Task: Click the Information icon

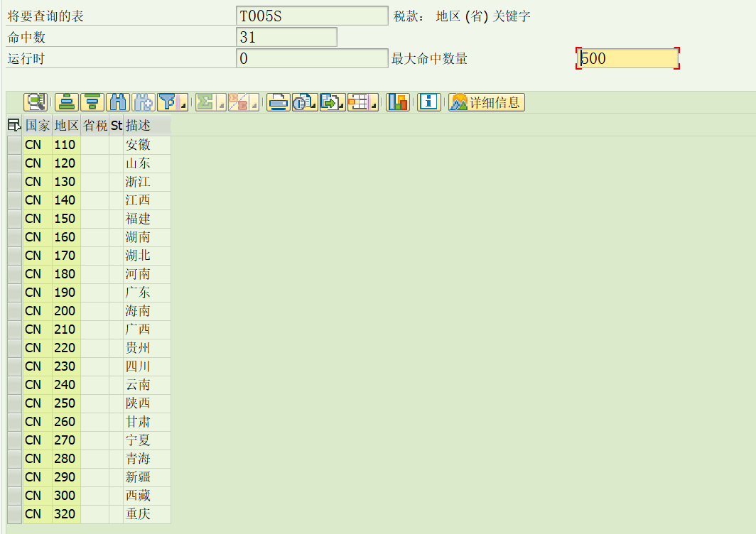Action: [x=428, y=102]
